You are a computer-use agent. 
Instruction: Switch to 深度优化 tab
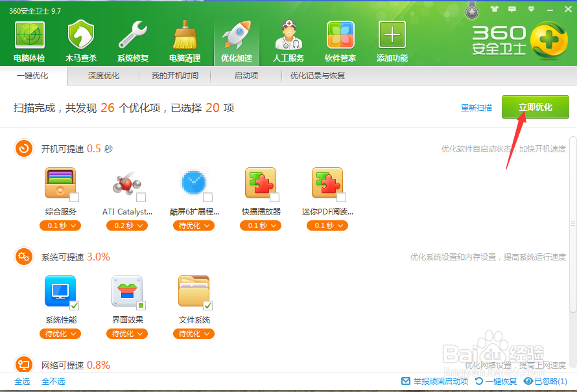pyautogui.click(x=103, y=76)
